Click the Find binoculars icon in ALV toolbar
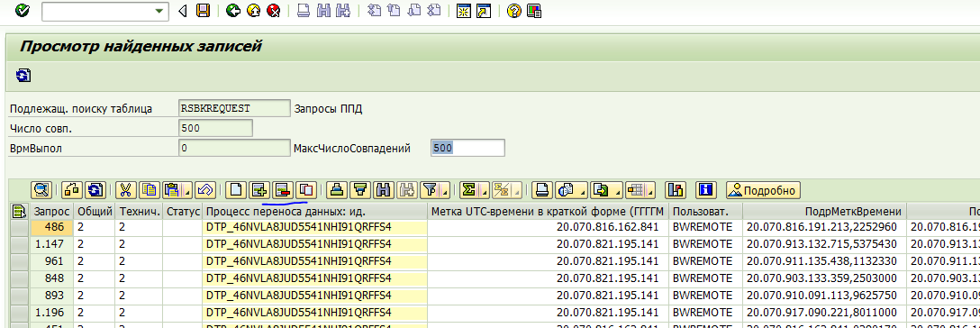Viewport: 980px width, 328px height. [385, 189]
